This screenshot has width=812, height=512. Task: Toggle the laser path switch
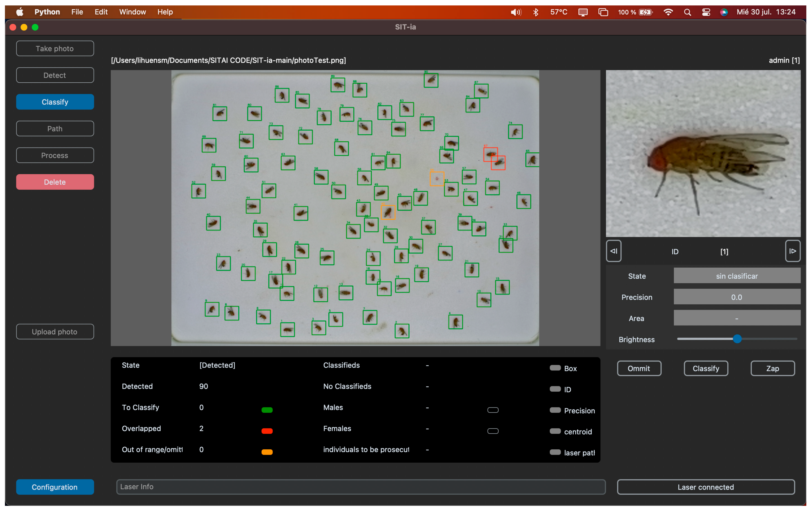[555, 452]
